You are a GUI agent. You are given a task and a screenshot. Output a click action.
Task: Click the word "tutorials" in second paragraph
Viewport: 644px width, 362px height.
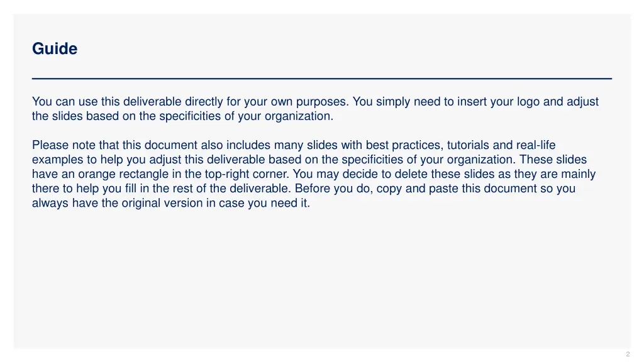coord(468,145)
